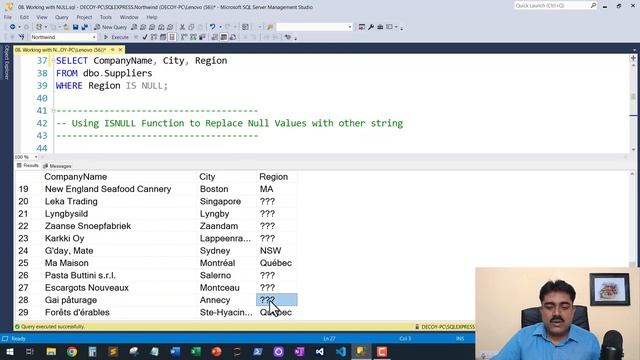
Task: Select the Singapore city cell
Action: point(227,201)
